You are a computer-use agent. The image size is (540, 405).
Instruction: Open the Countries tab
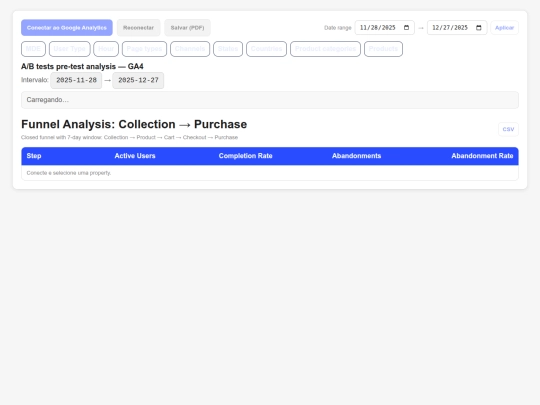267,49
